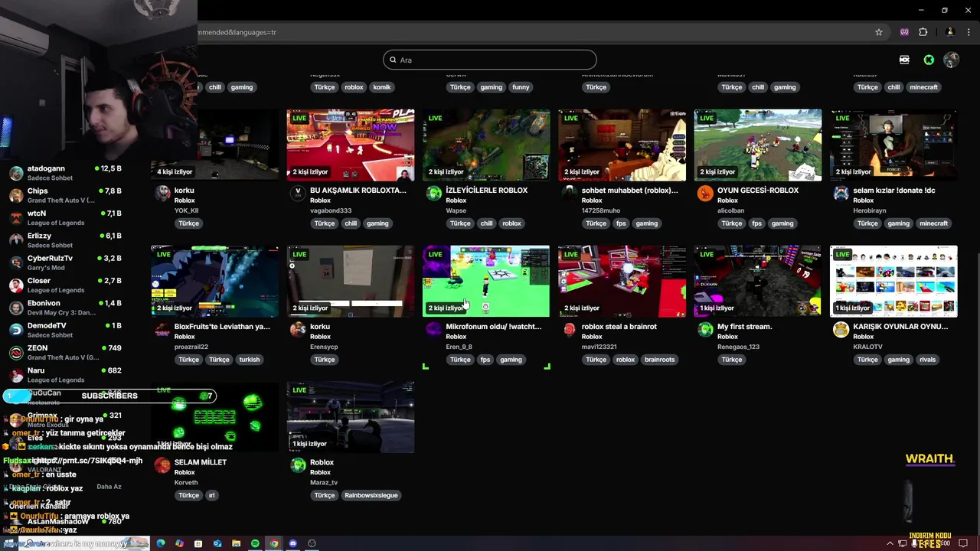Open atadogann channel avatar in sidebar

pos(16,173)
